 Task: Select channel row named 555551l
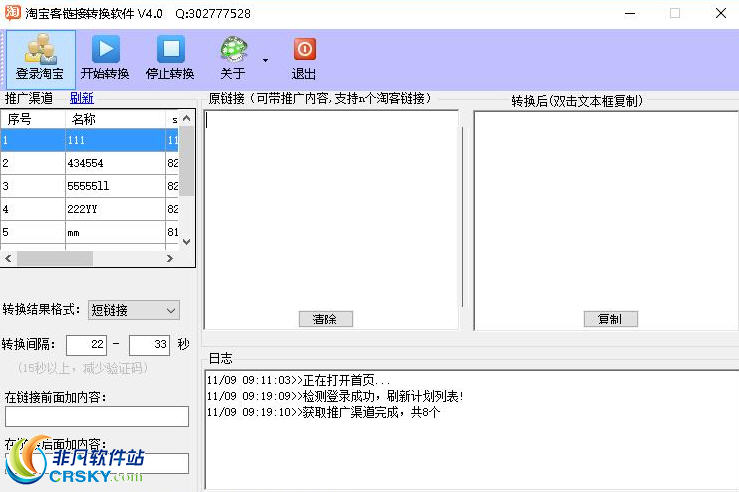tap(90, 186)
